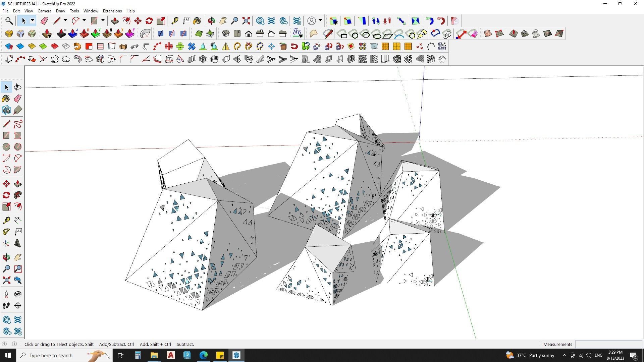Open File Explorer from taskbar
The image size is (644, 362).
[154, 355]
